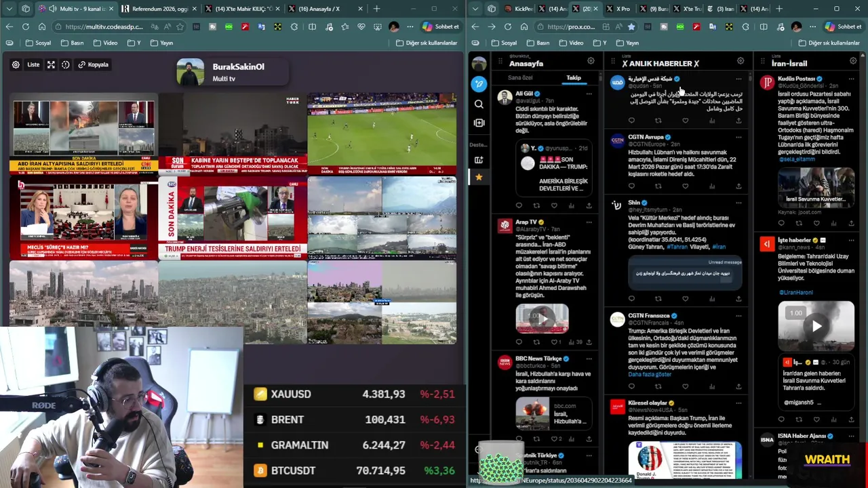Play the video in İşte haberler post
This screenshot has height=488, width=868.
click(816, 327)
